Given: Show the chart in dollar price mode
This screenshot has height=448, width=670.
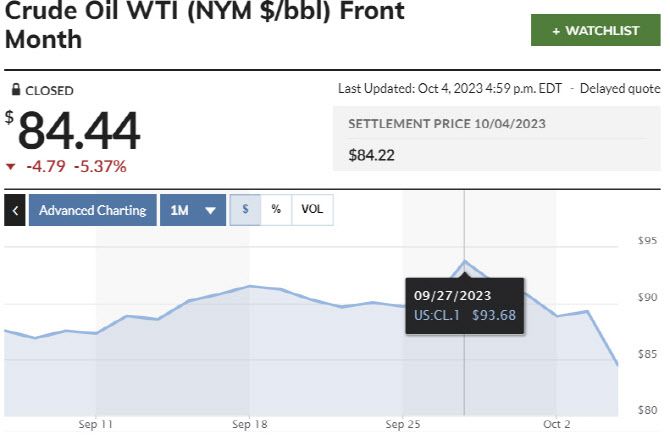Looking at the screenshot, I should [245, 210].
